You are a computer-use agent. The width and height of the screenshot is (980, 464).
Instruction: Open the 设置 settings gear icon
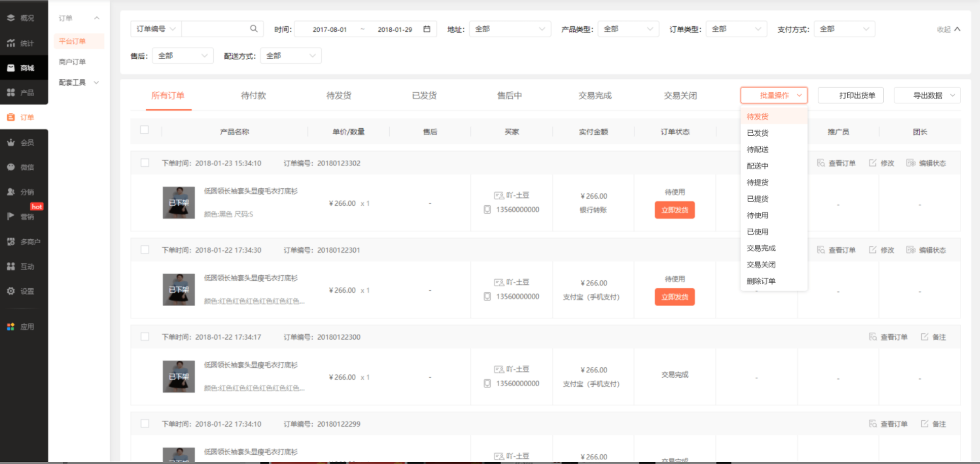pyautogui.click(x=11, y=291)
